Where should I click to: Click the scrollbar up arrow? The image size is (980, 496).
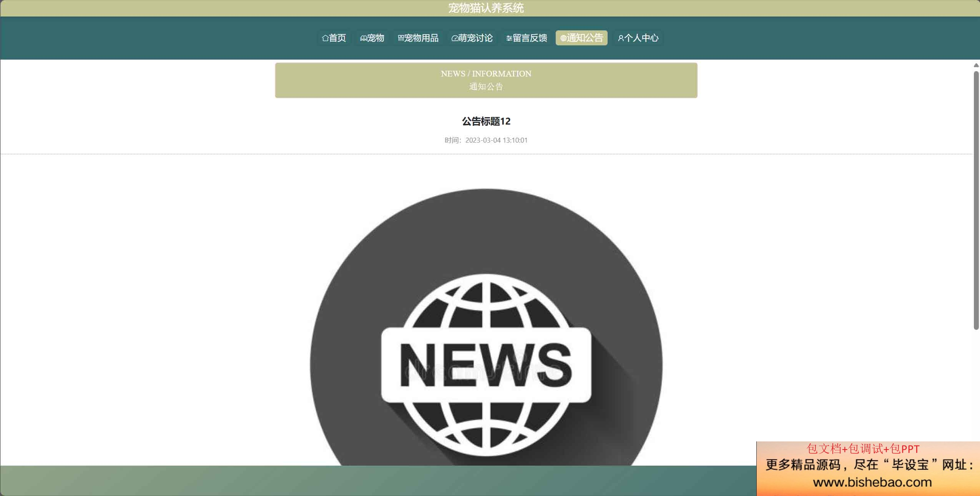[976, 65]
